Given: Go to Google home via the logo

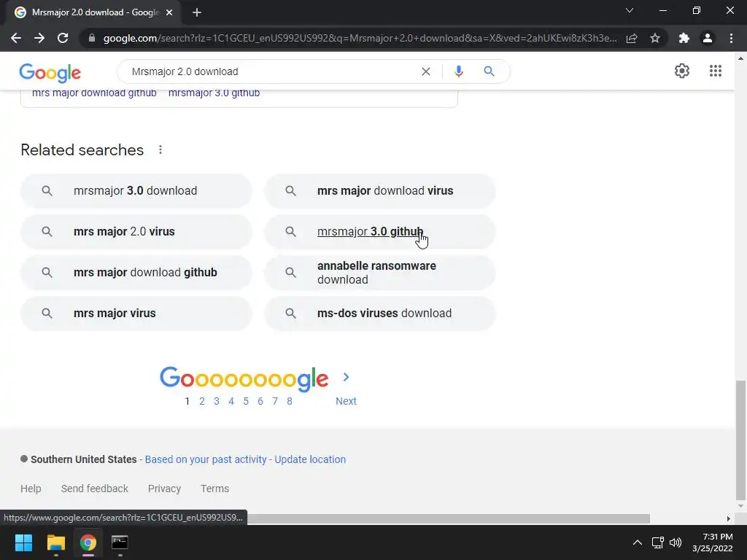Looking at the screenshot, I should point(50,73).
